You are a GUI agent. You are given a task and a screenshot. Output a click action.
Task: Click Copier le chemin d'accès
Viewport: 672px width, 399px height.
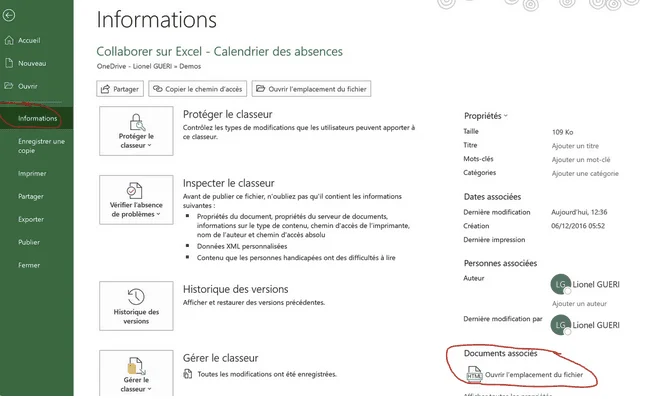(x=198, y=89)
